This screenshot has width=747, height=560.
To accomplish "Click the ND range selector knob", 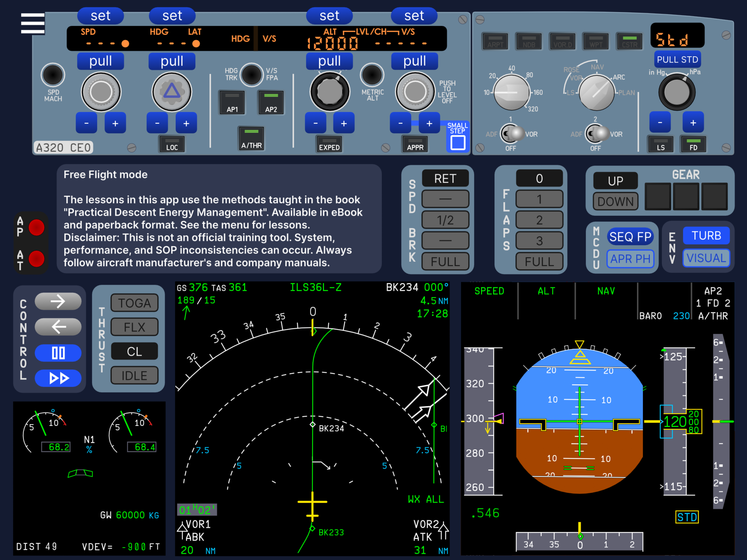I will (512, 93).
